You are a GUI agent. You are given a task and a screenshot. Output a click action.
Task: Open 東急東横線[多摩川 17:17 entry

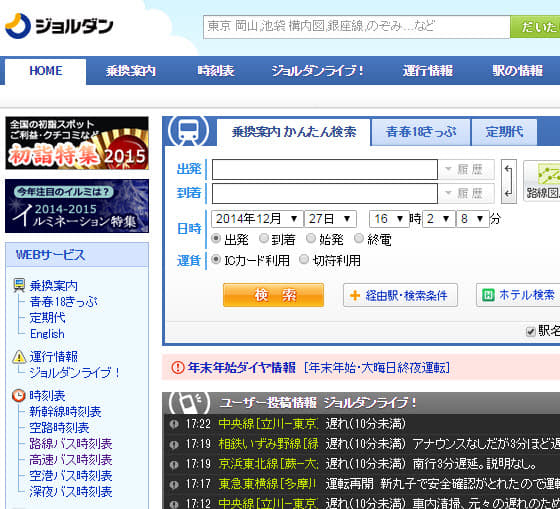tap(268, 484)
